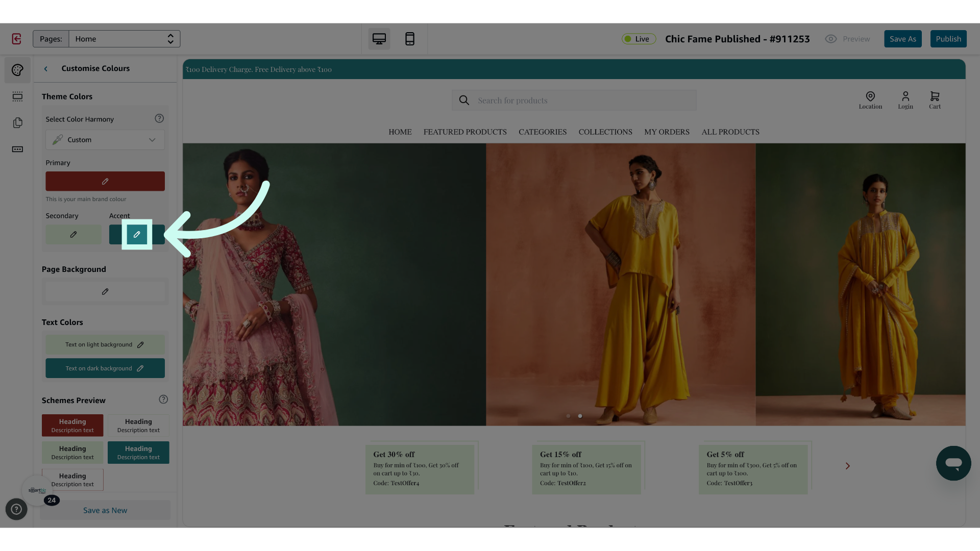Click the search magnifier icon
Viewport: 980px width, 551px height.
[x=464, y=101]
